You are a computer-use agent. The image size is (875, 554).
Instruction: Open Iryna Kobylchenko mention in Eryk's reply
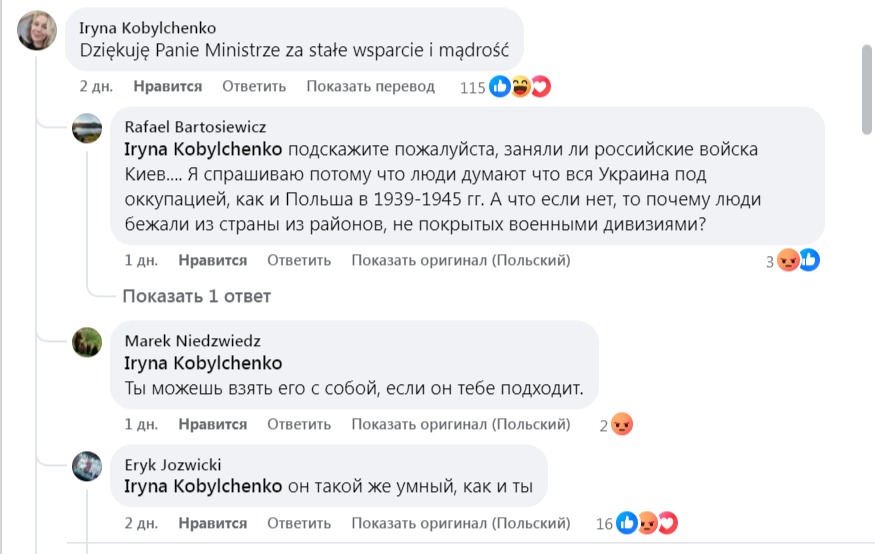[x=203, y=489]
